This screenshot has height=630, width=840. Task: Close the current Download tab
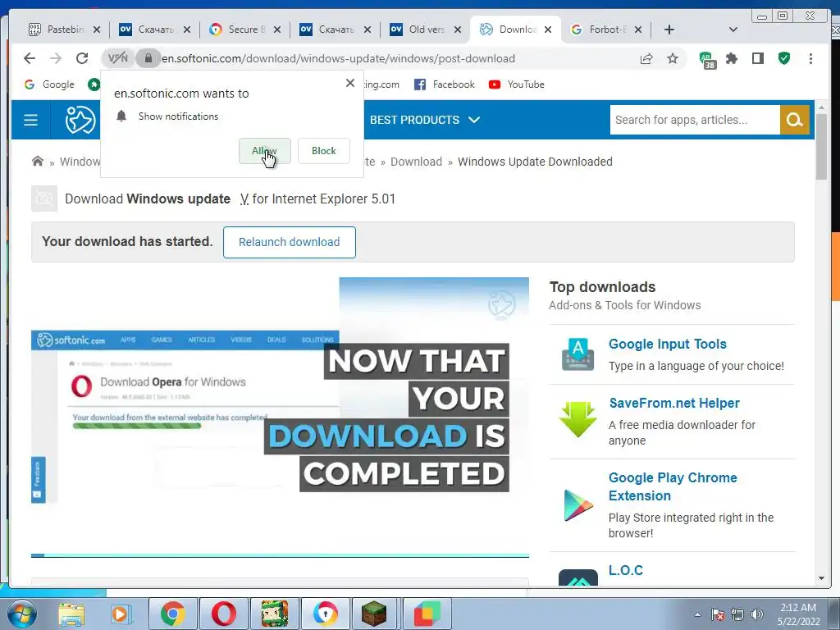click(548, 30)
